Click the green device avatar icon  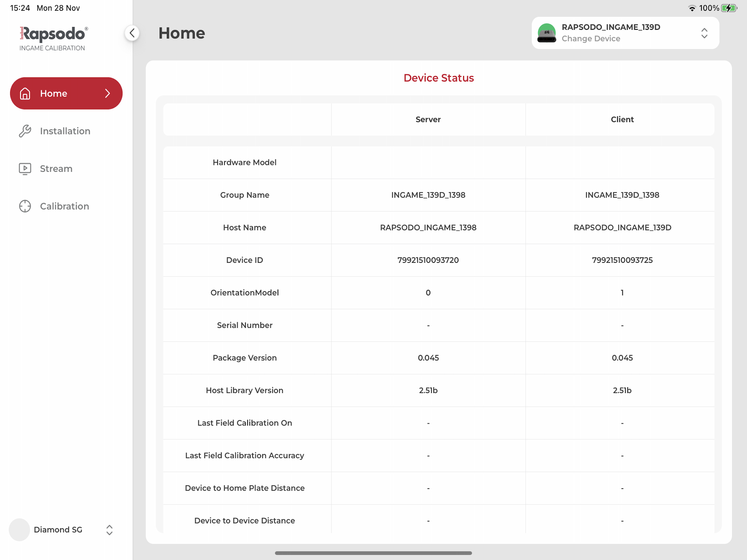(547, 33)
